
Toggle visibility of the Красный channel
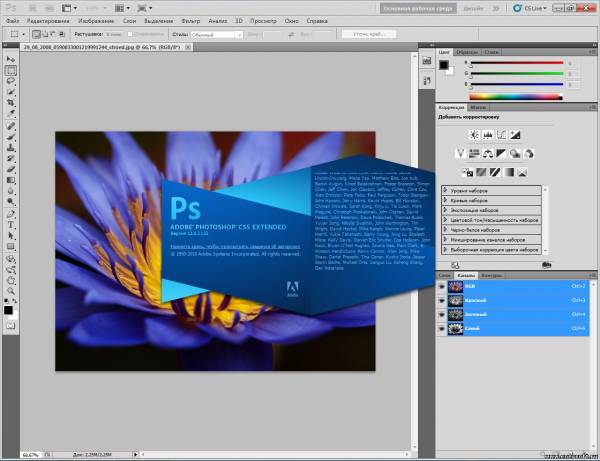442,300
